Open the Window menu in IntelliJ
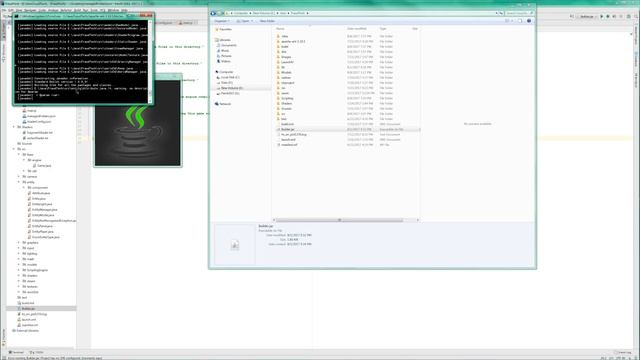The height and width of the screenshot is (360, 640). pos(113,10)
